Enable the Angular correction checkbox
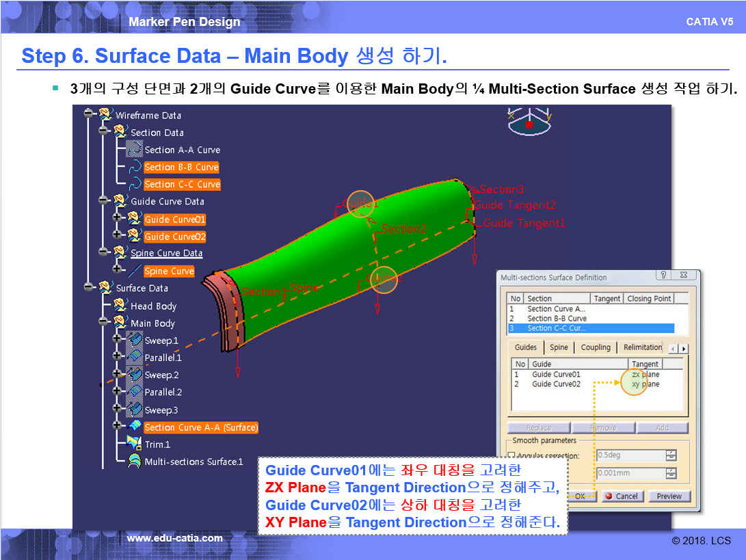Image resolution: width=746 pixels, height=560 pixels. (511, 456)
